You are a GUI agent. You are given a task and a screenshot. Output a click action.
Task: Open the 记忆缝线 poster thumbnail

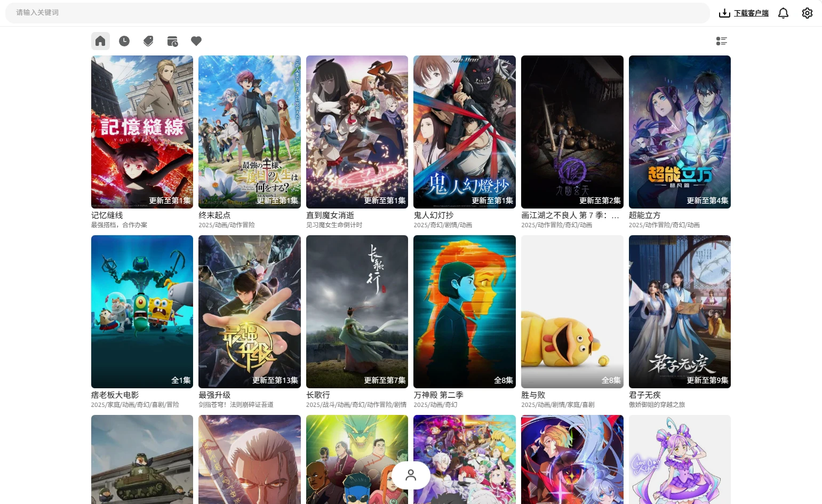(x=142, y=132)
